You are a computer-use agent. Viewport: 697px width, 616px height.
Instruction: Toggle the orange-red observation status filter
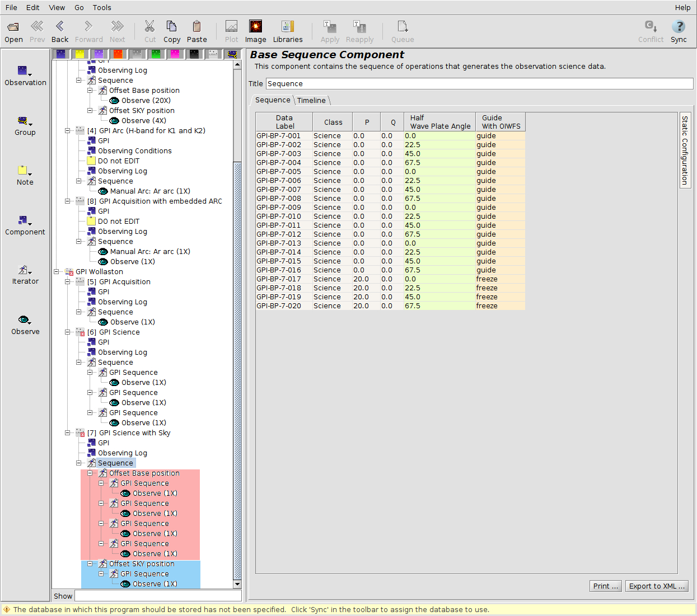[118, 54]
